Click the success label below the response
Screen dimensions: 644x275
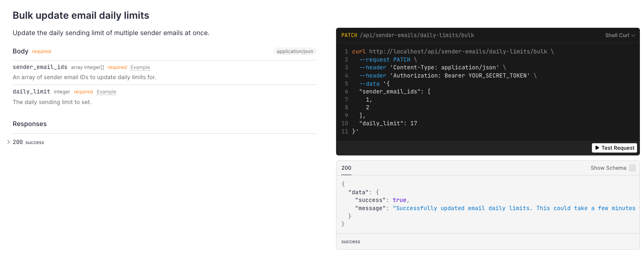(351, 242)
